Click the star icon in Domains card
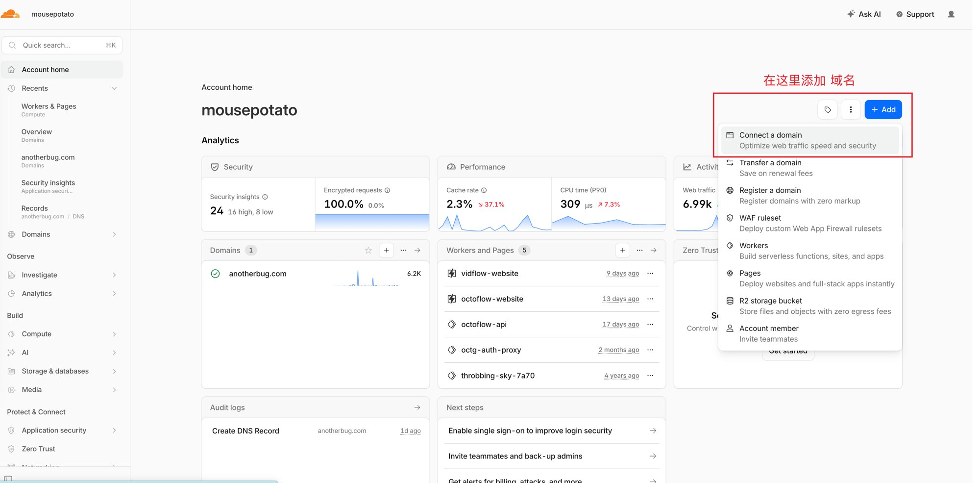 (x=368, y=250)
